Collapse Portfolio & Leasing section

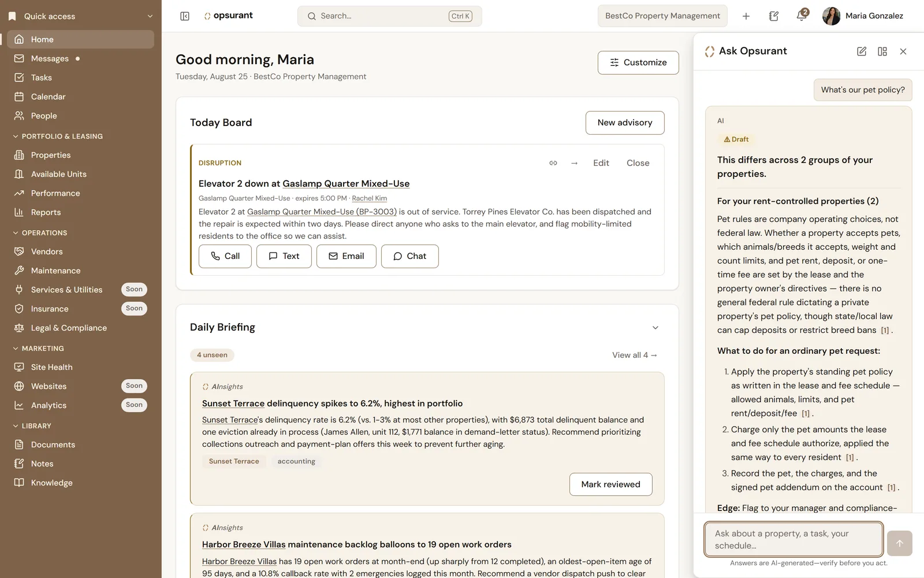(x=58, y=136)
